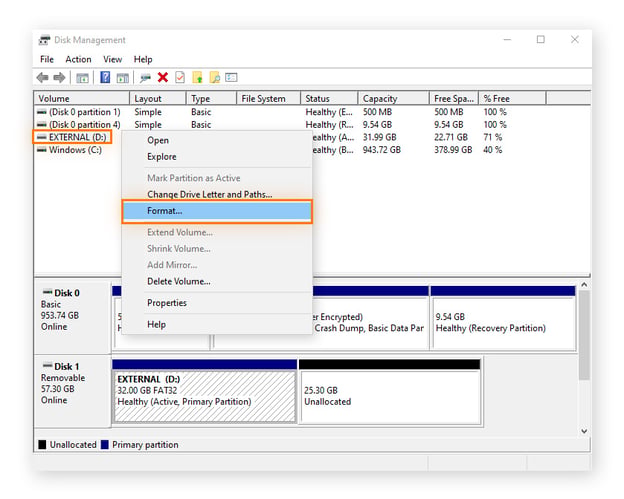
Task: Click the Show/Hide Action Pane toolbar icon
Action: pyautogui.click(x=123, y=78)
